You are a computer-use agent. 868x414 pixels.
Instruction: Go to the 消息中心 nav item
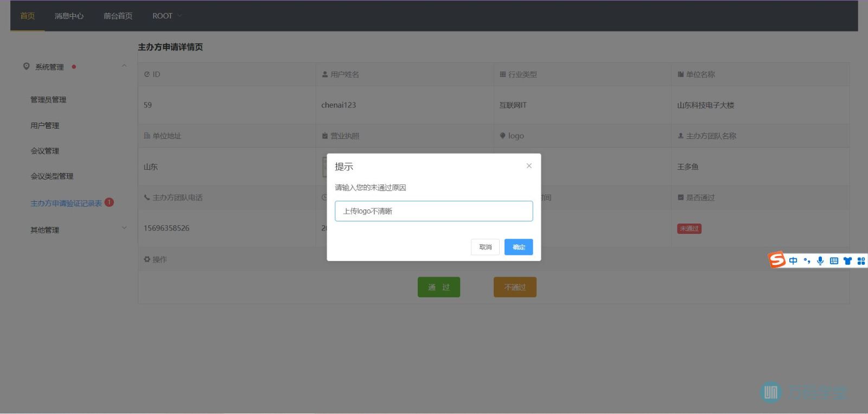(69, 16)
